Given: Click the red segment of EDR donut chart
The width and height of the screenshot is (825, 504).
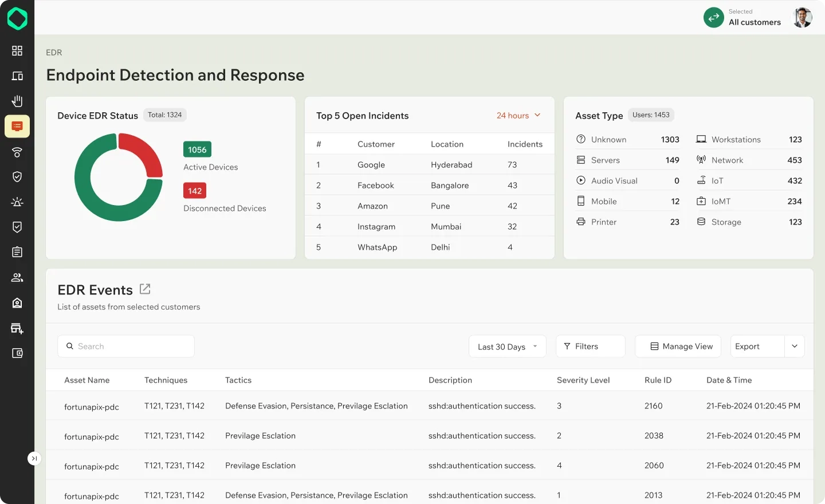Looking at the screenshot, I should tap(146, 150).
